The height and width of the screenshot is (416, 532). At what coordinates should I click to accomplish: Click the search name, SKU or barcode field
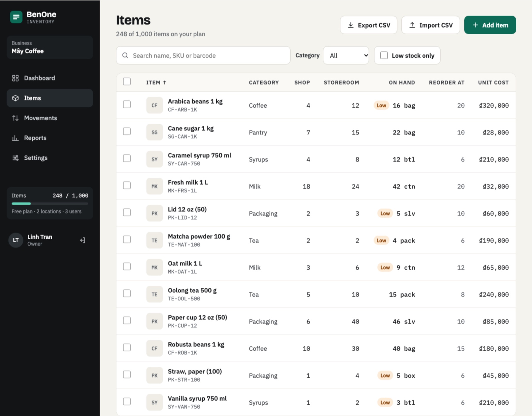click(x=203, y=55)
